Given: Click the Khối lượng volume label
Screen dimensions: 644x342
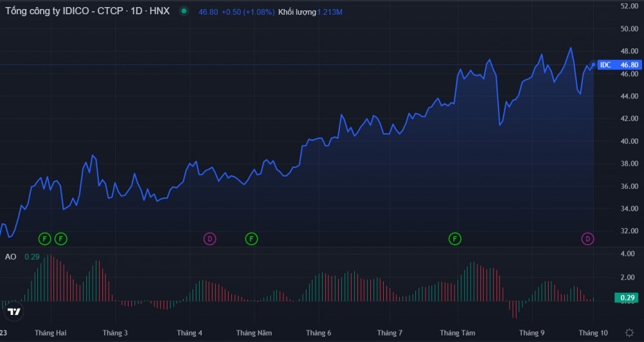Looking at the screenshot, I should tap(297, 12).
